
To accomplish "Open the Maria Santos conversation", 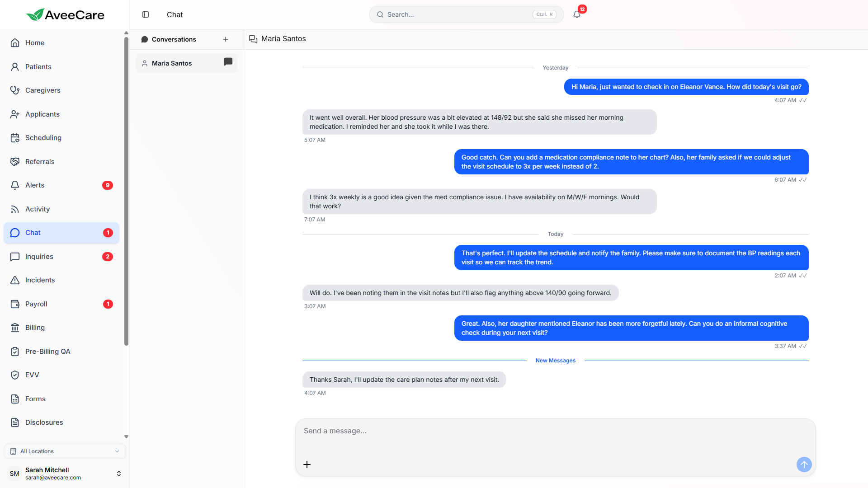I will (x=185, y=63).
